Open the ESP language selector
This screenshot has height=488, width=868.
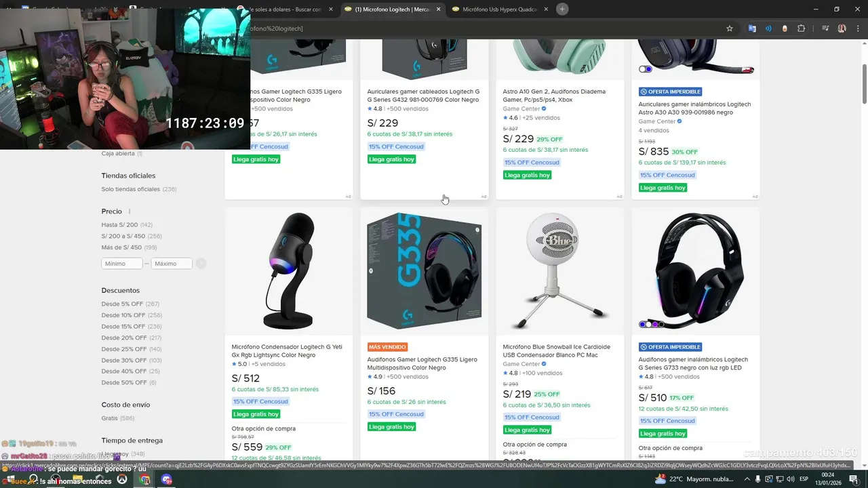tap(804, 479)
